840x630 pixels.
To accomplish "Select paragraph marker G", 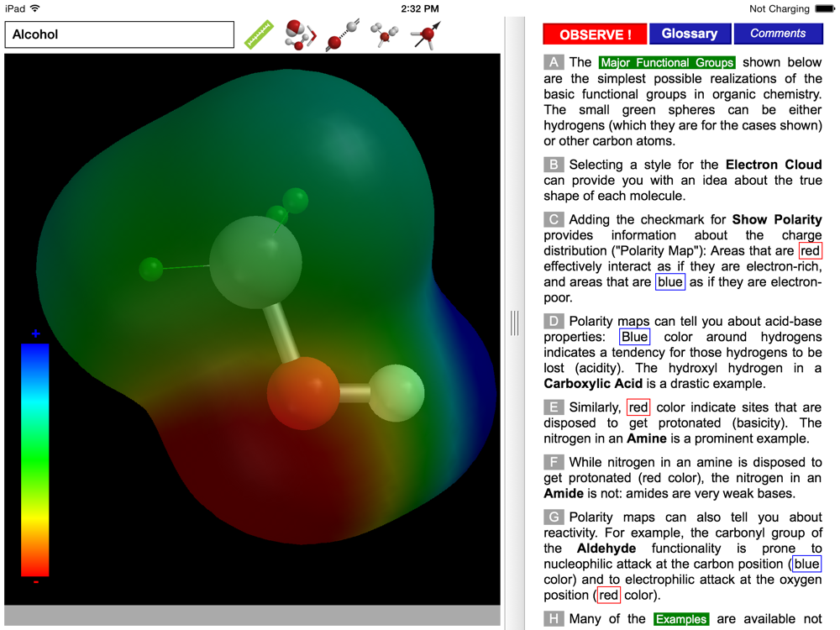I will [554, 517].
